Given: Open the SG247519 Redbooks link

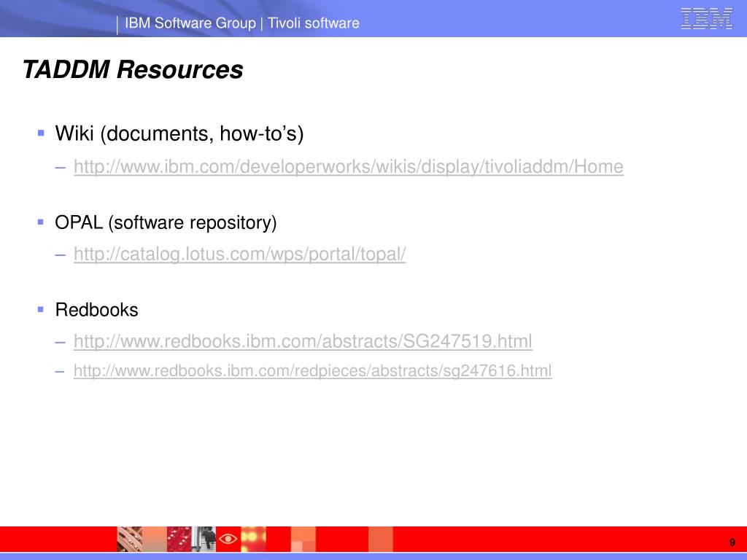Looking at the screenshot, I should click(x=303, y=341).
